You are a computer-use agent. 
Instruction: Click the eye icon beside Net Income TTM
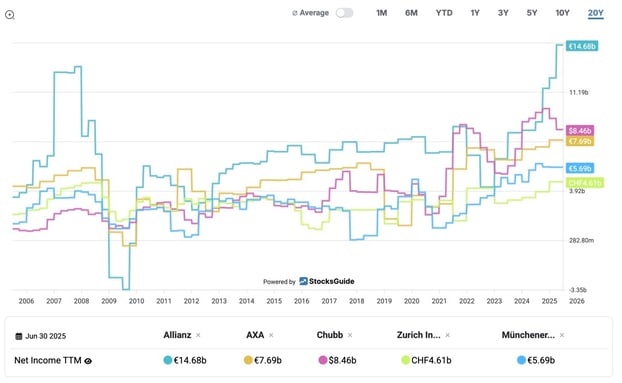coord(88,361)
